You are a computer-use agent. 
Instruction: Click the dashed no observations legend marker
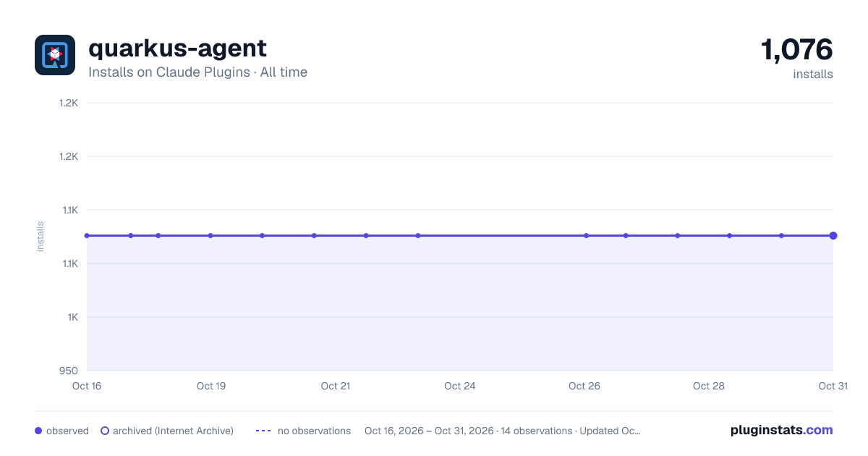point(263,431)
